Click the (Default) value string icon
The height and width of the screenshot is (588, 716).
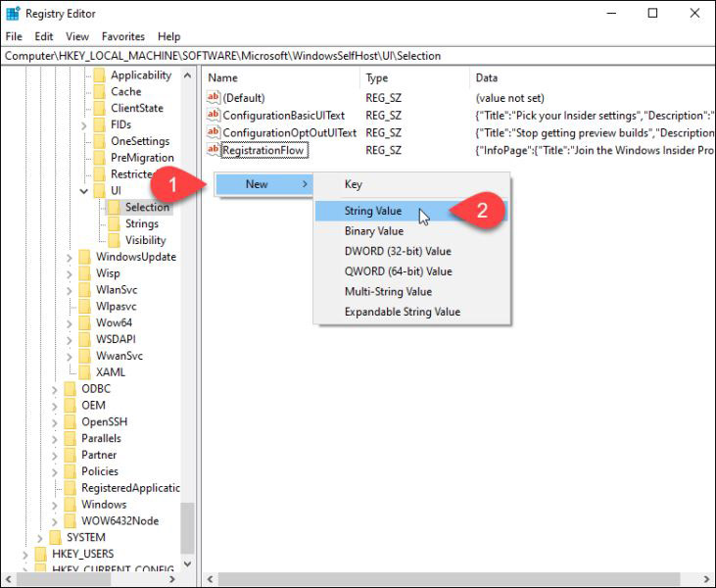coord(214,98)
